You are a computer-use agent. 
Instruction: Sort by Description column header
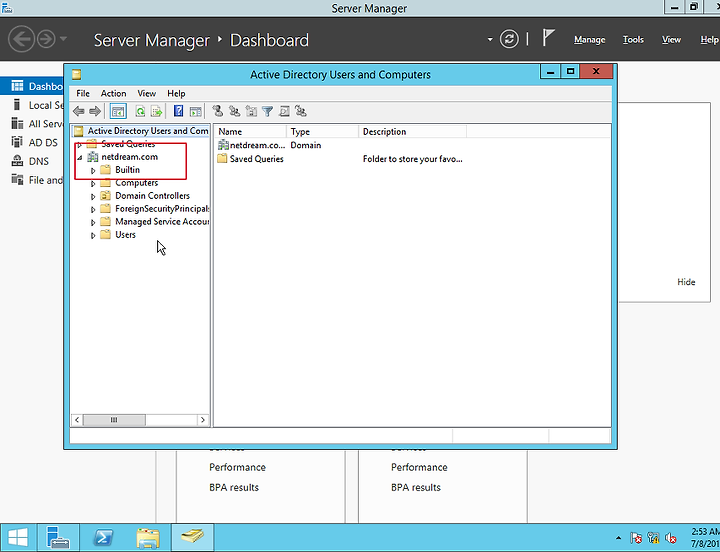(412, 131)
